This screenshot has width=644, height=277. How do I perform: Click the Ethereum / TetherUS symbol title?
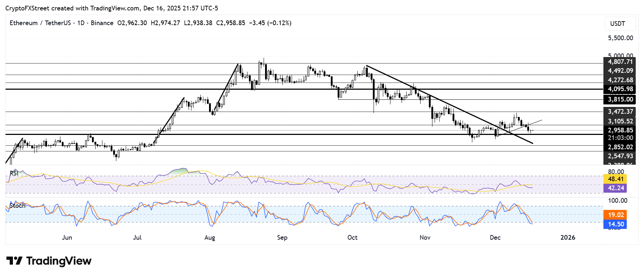[40, 23]
